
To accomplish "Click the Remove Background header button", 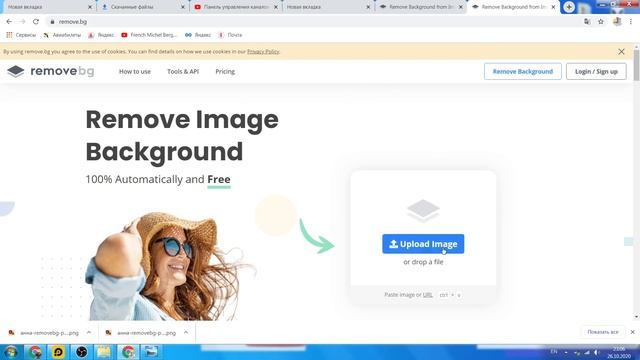I will [x=523, y=71].
